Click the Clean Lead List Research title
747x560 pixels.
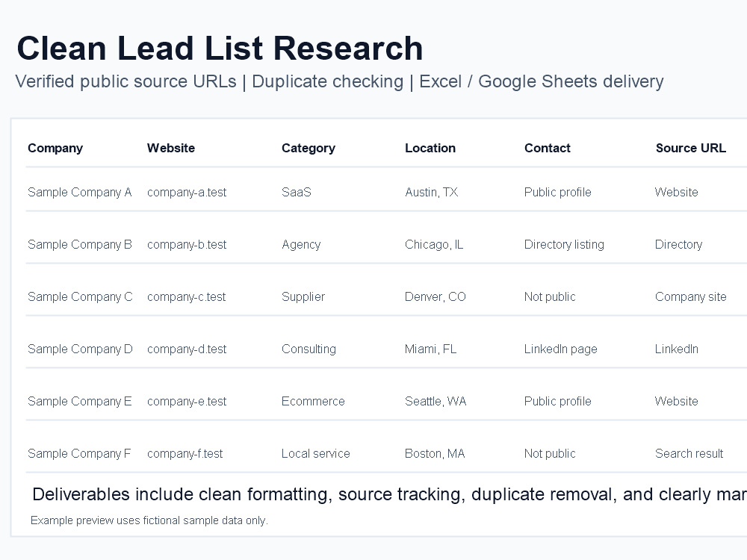click(x=220, y=48)
